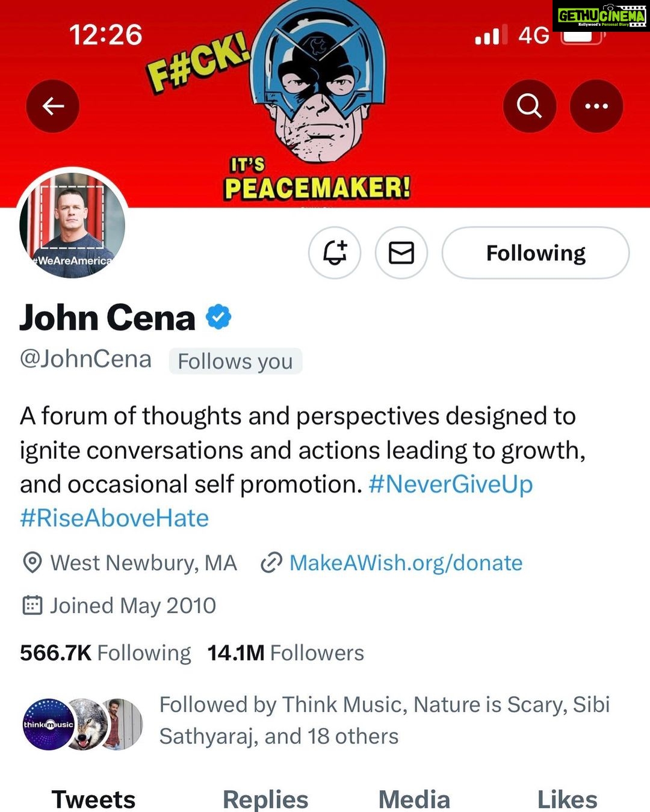Send a message via envelope icon
Screen dimensions: 650x812
[401, 253]
